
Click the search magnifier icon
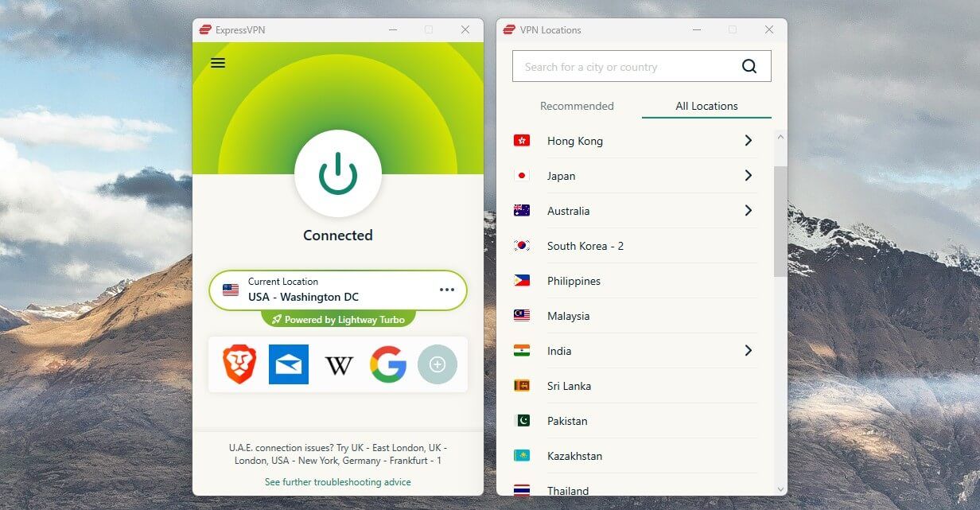pos(749,67)
